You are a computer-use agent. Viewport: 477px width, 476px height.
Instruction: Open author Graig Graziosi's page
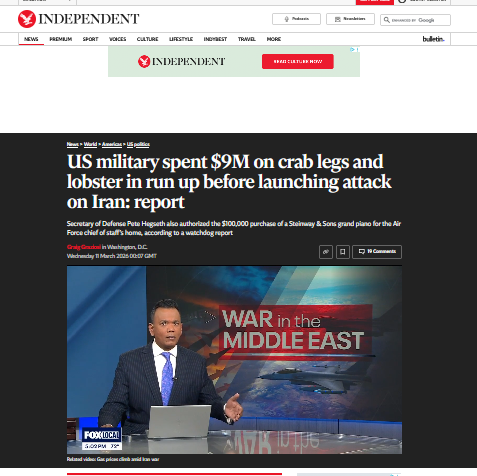point(84,247)
